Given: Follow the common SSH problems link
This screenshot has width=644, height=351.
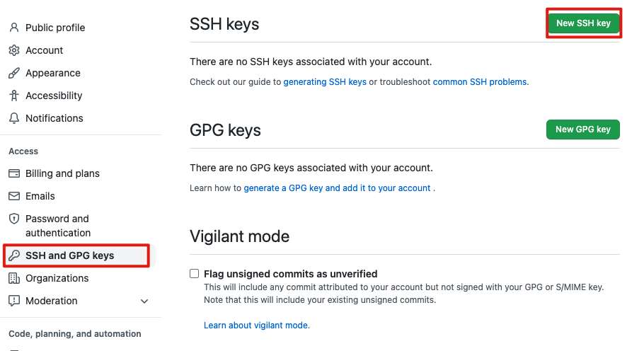Looking at the screenshot, I should [x=480, y=82].
